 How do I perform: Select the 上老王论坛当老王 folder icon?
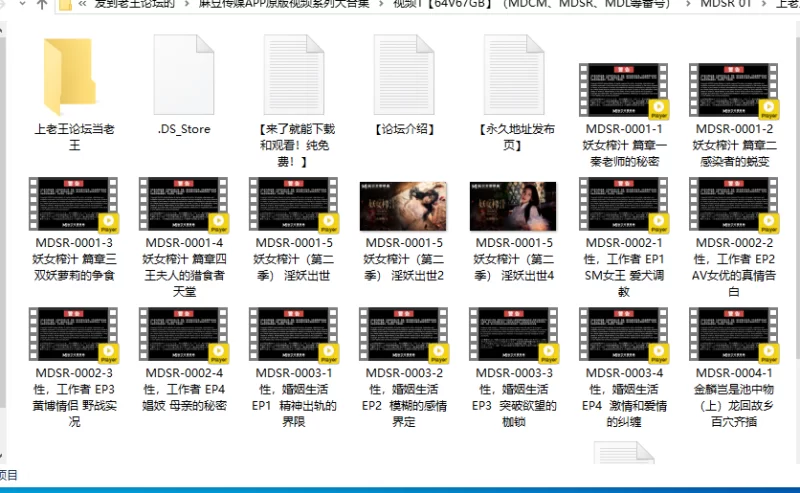pos(70,77)
